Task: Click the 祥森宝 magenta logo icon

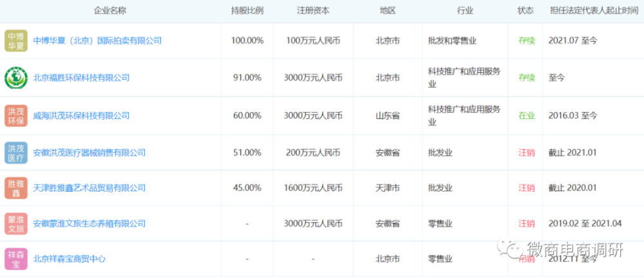Action: coord(16,259)
